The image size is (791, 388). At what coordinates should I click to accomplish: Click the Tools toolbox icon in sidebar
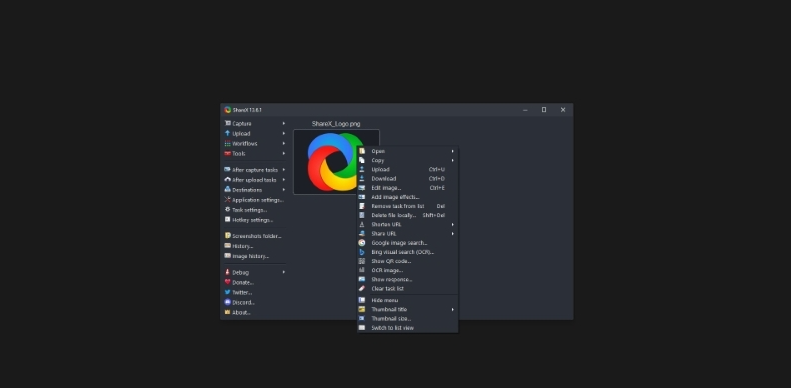point(228,153)
